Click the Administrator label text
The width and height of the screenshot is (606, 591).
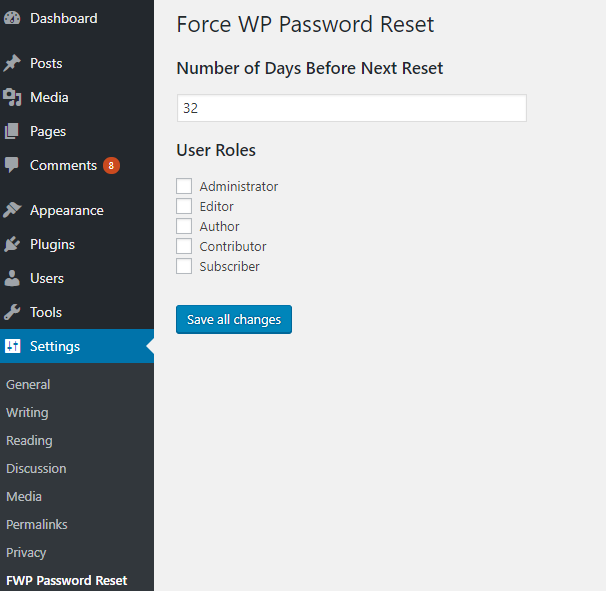tap(239, 186)
